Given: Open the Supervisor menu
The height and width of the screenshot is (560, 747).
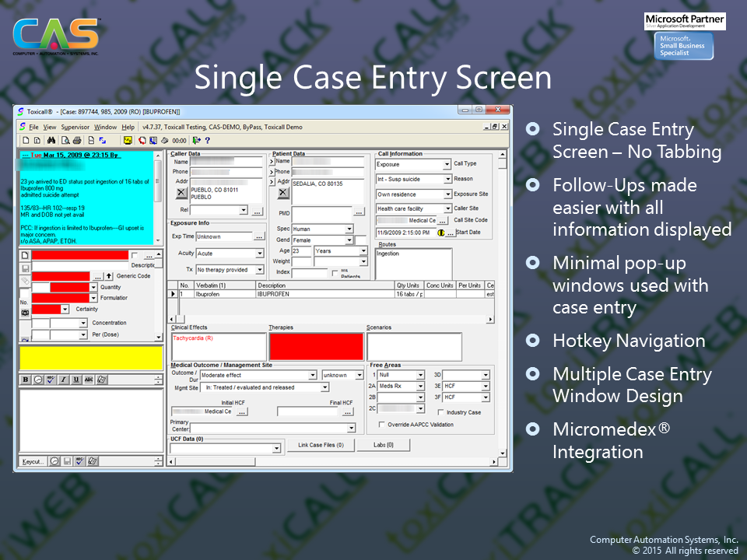Looking at the screenshot, I should point(75,127).
